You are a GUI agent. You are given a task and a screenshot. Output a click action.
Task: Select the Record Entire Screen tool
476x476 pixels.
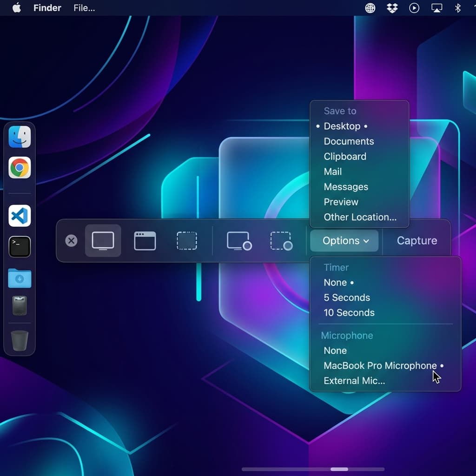238,240
